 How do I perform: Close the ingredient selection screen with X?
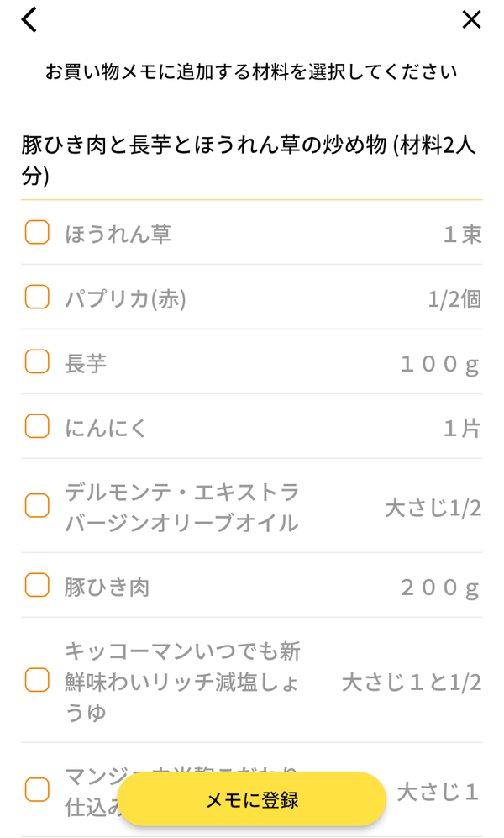point(471,20)
